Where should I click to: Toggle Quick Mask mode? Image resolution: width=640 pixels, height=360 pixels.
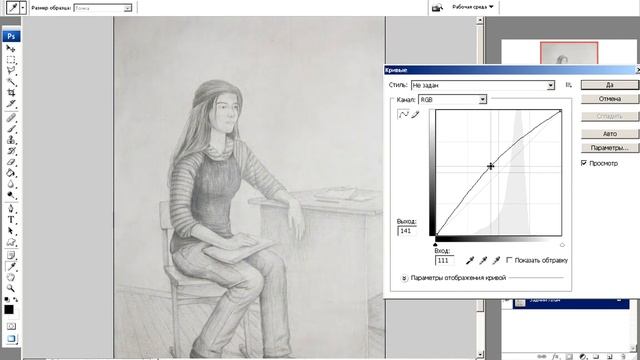point(11,326)
